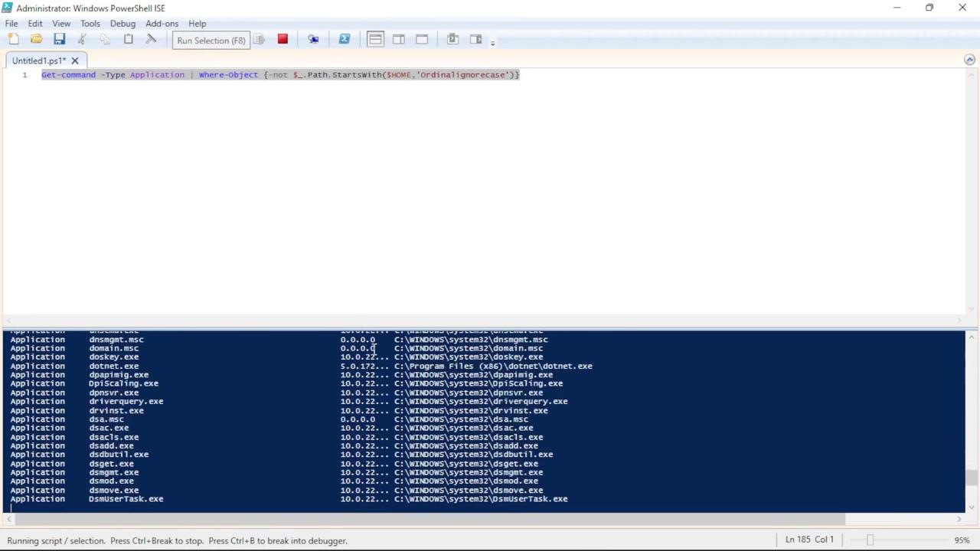This screenshot has width=980, height=551.
Task: Show the script pane on top
Action: (x=375, y=39)
